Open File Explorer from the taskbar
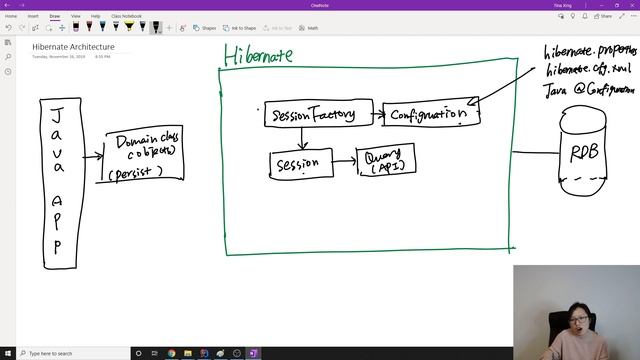Viewport: 640px width, 360px height. coord(188,353)
